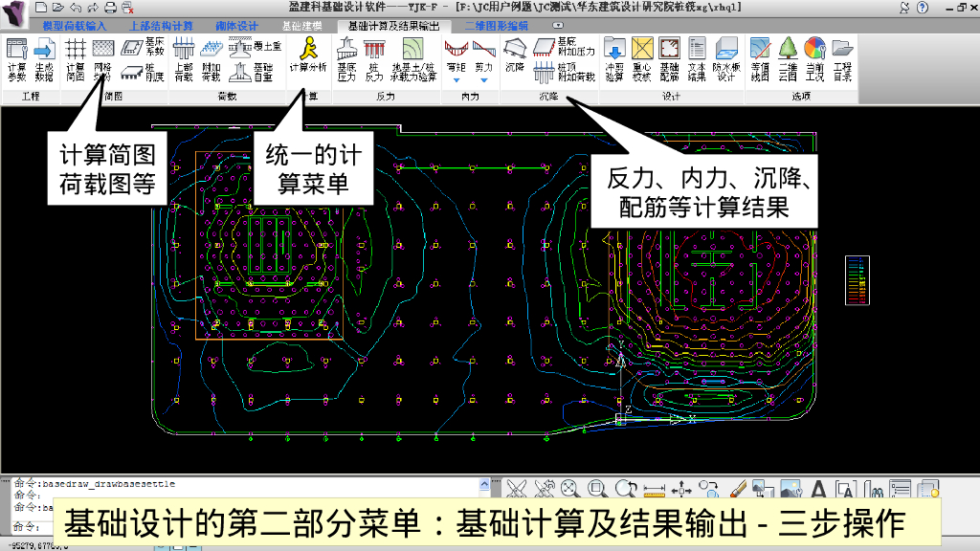Screen dimensions: 980x551
Task: Click 基底附加压力 icon
Action: click(564, 48)
